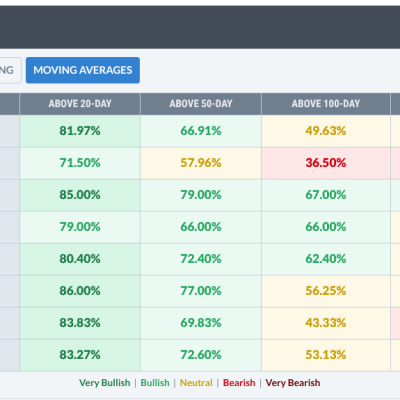Click the 77.00% cell
This screenshot has width=400, height=400.
(201, 291)
